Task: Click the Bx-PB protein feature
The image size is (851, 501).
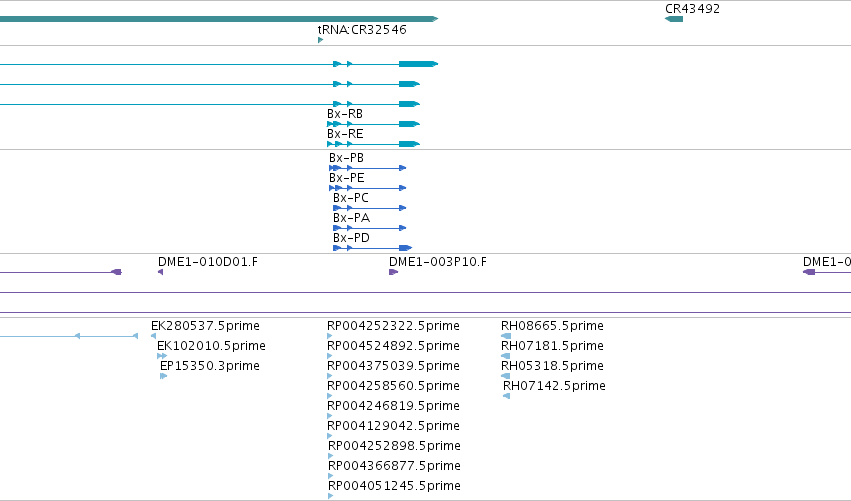Action: pyautogui.click(x=367, y=168)
